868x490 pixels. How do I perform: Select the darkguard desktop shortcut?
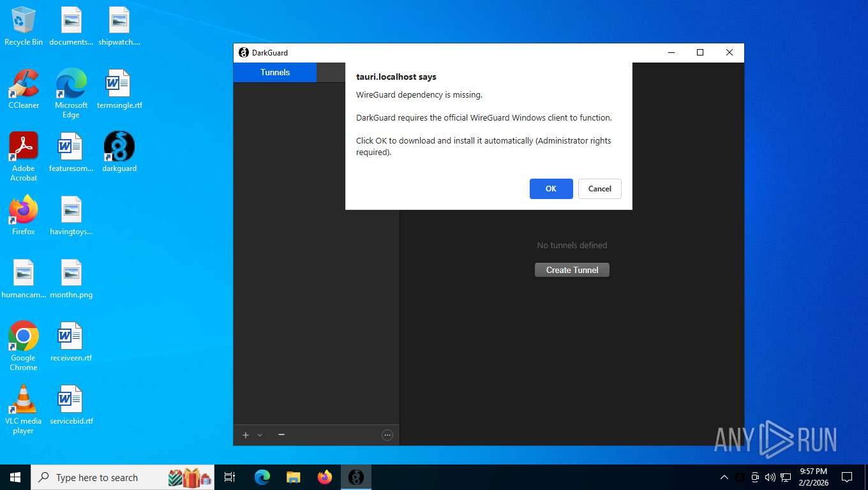(119, 152)
